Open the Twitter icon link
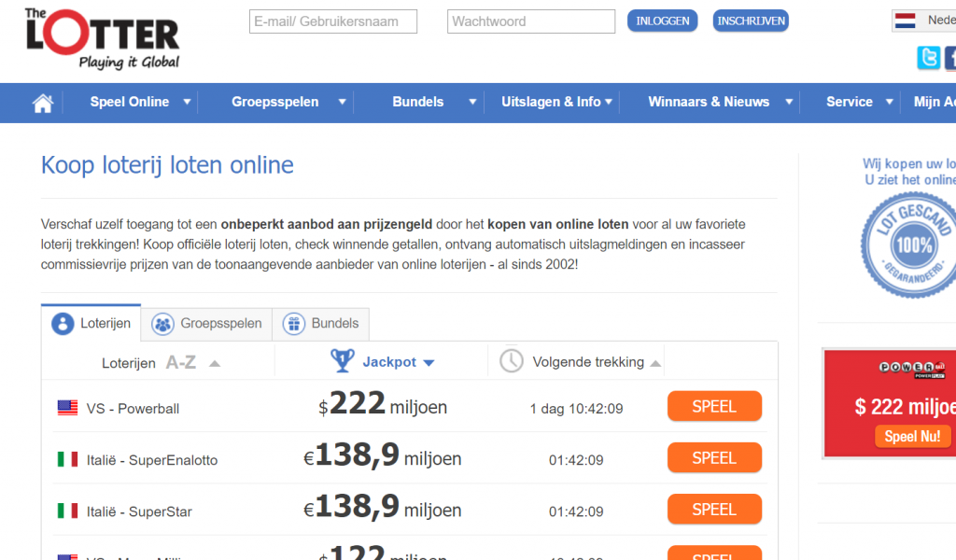Image resolution: width=956 pixels, height=560 pixels. pos(928,59)
